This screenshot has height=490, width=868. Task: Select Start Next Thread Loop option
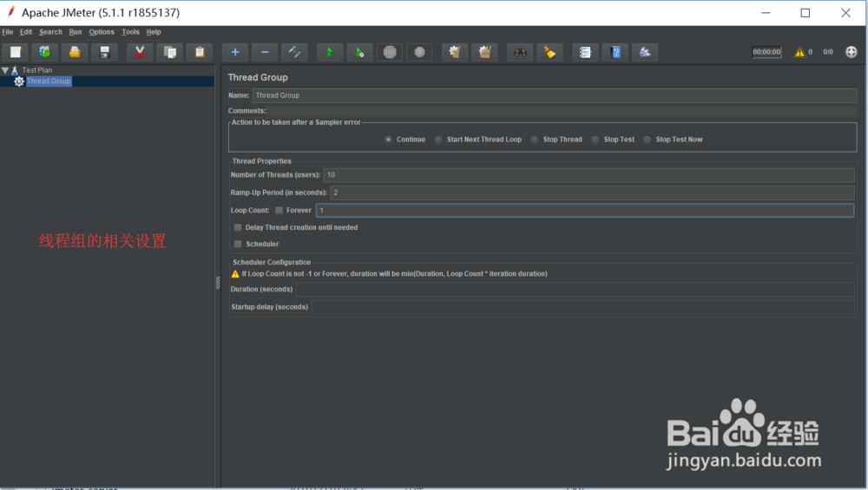438,140
